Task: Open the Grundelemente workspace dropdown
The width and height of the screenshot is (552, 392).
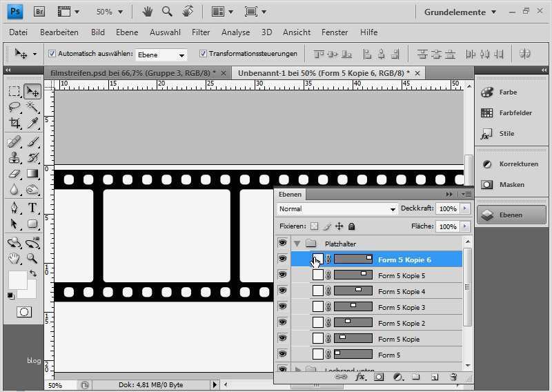Action: pyautogui.click(x=460, y=12)
